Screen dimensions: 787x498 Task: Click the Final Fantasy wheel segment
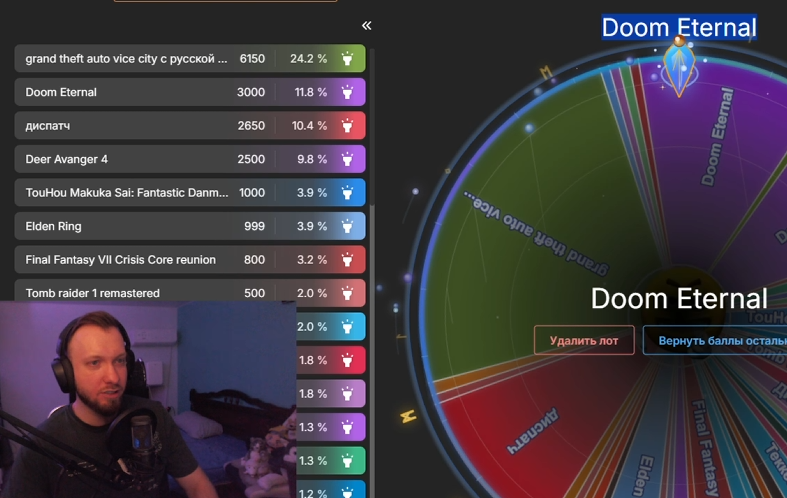tap(703, 442)
